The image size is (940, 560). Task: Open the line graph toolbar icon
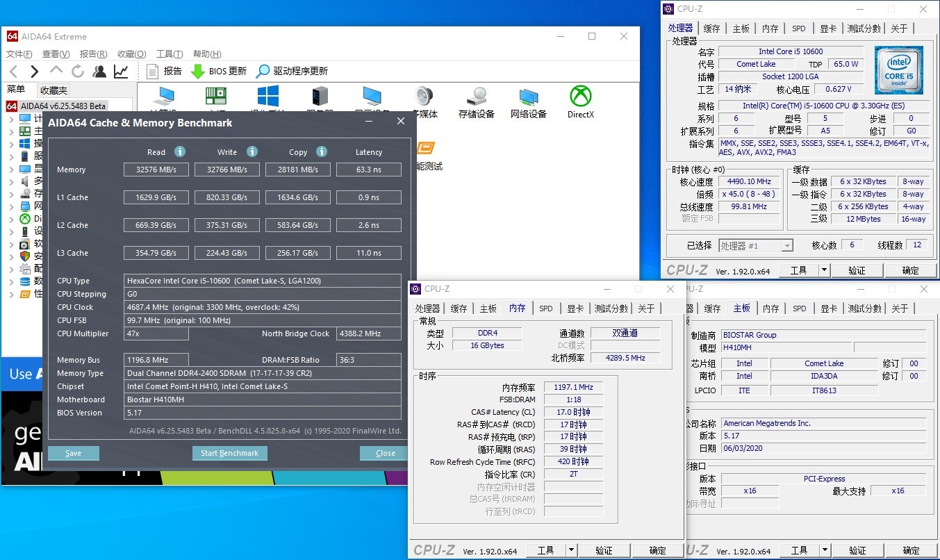pyautogui.click(x=121, y=71)
